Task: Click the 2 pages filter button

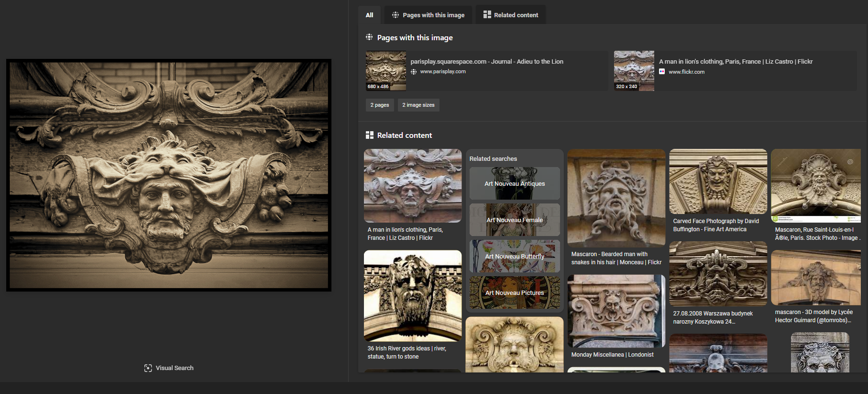Action: pos(380,105)
